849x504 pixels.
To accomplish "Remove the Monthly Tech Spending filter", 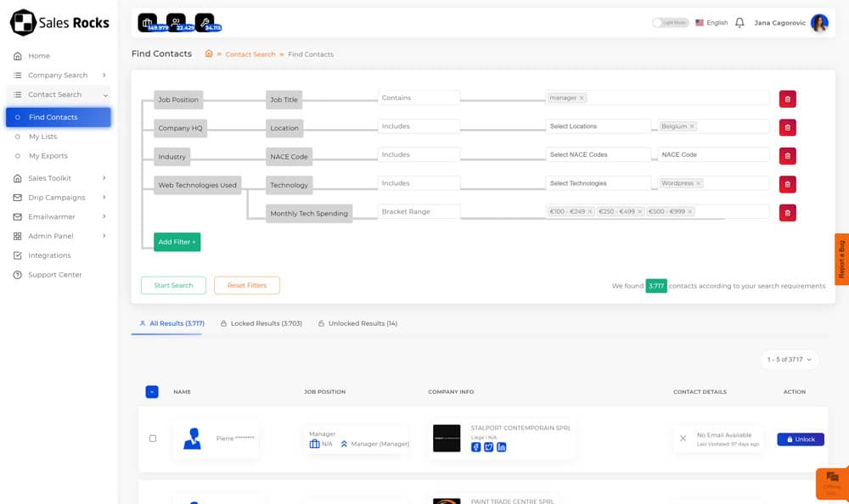I will (x=788, y=213).
